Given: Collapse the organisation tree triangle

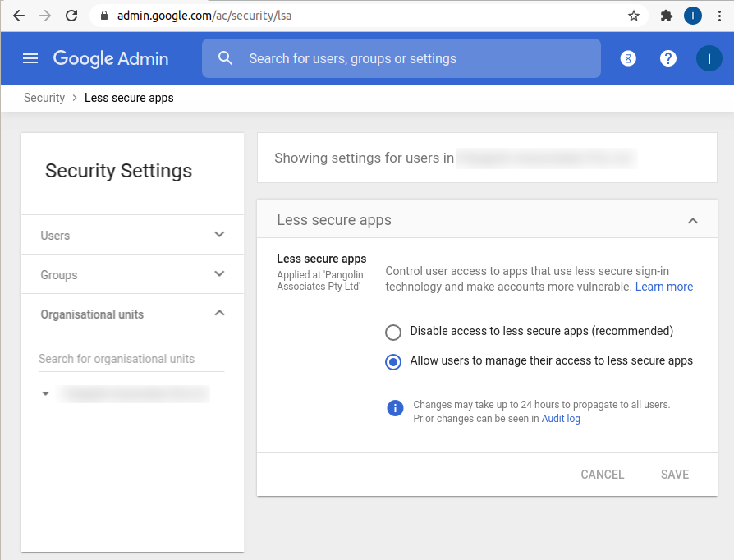Looking at the screenshot, I should pos(46,394).
